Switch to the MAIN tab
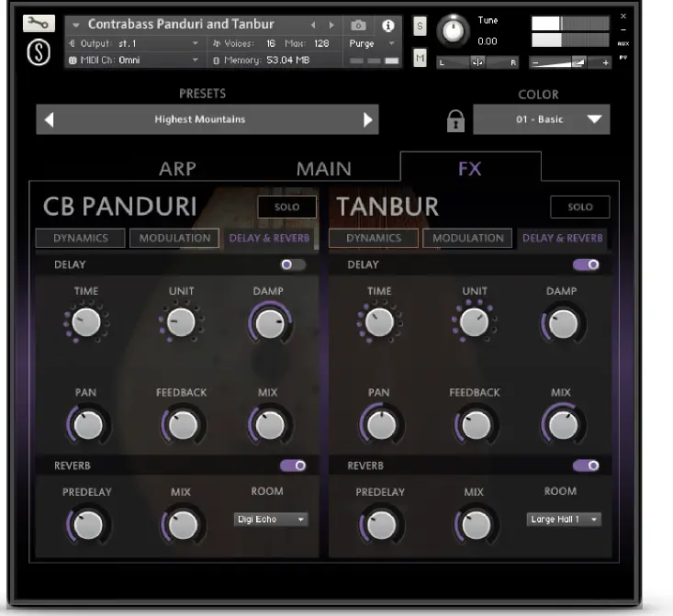Viewport: 673px width, 616px height. click(324, 169)
